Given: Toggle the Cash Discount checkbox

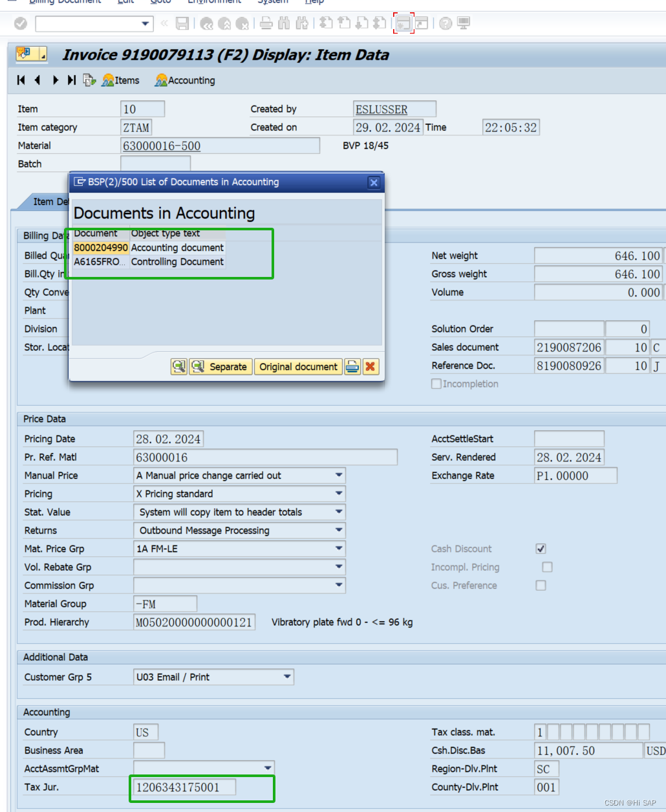Looking at the screenshot, I should 541,549.
